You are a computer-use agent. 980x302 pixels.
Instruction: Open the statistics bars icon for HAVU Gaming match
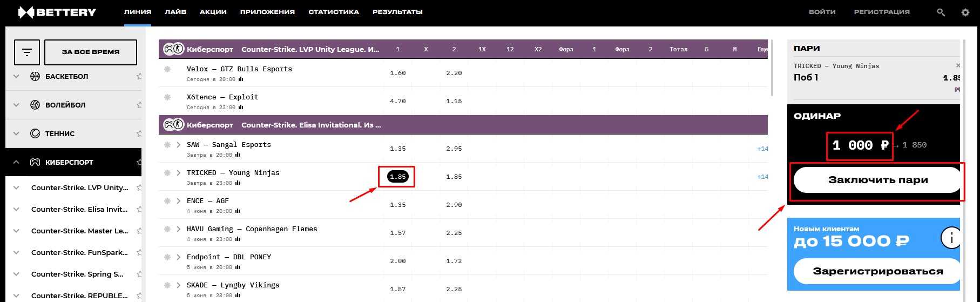pyautogui.click(x=238, y=239)
